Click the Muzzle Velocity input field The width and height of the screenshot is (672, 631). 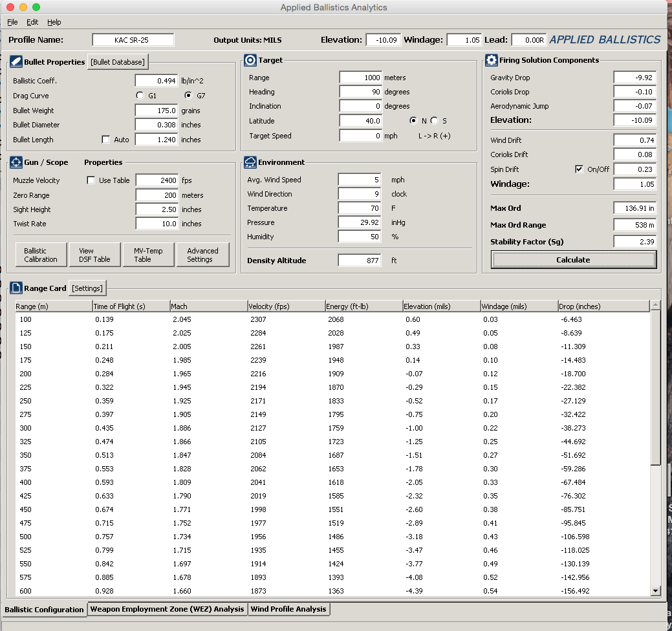[157, 180]
